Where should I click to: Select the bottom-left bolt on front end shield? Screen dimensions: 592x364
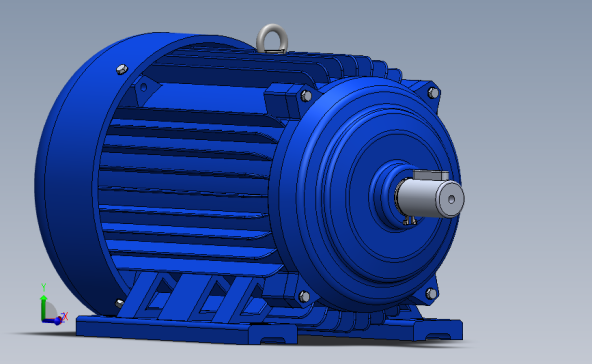coord(305,296)
